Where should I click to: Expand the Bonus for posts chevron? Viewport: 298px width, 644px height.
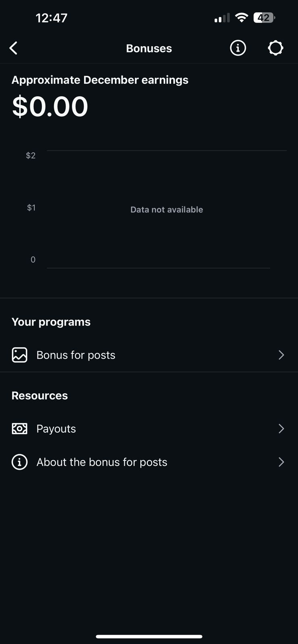coord(281,355)
